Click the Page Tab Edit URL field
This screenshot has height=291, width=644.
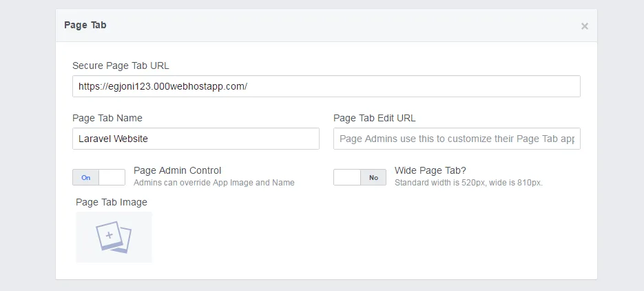click(x=457, y=139)
